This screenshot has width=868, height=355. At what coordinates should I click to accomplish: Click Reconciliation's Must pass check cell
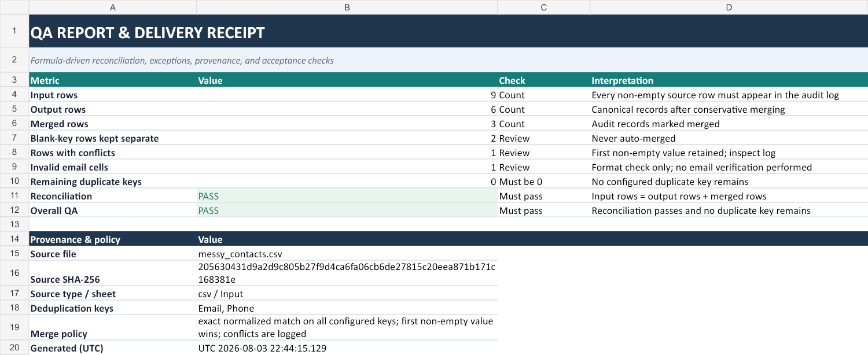(544, 196)
